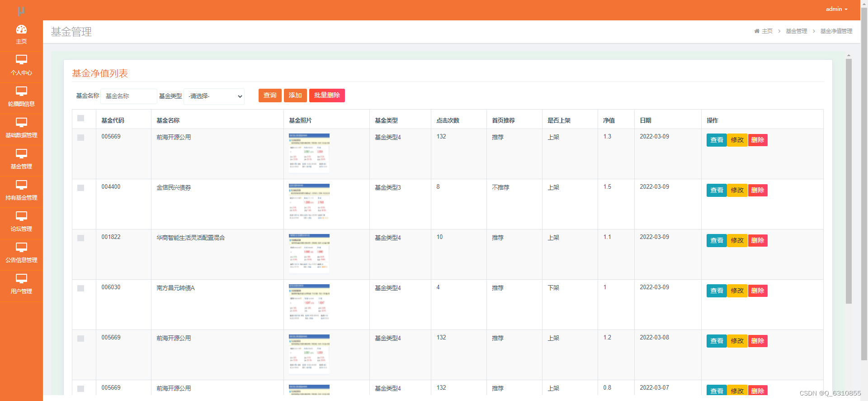Open fund photo thumbnail for 001822
The height and width of the screenshot is (401, 868).
pos(309,254)
